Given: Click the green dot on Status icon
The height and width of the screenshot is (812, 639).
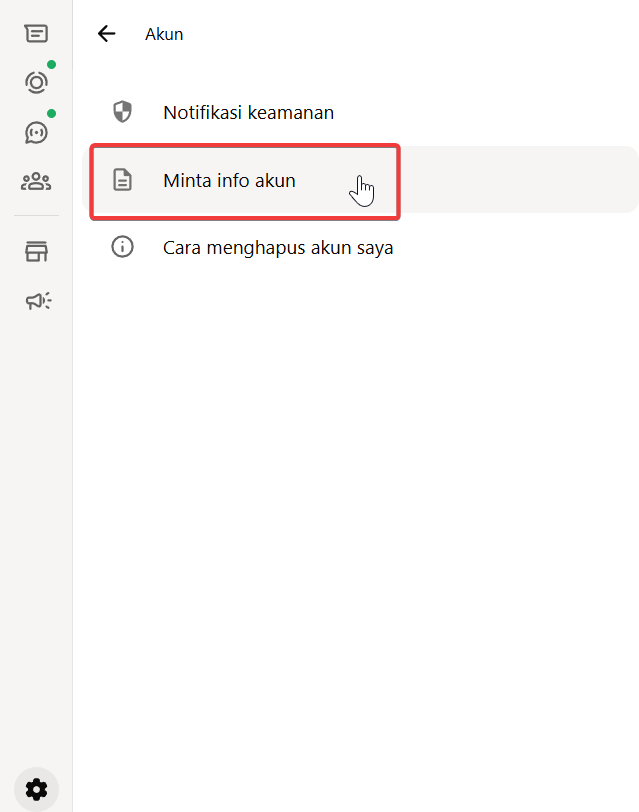Looking at the screenshot, I should click(51, 65).
